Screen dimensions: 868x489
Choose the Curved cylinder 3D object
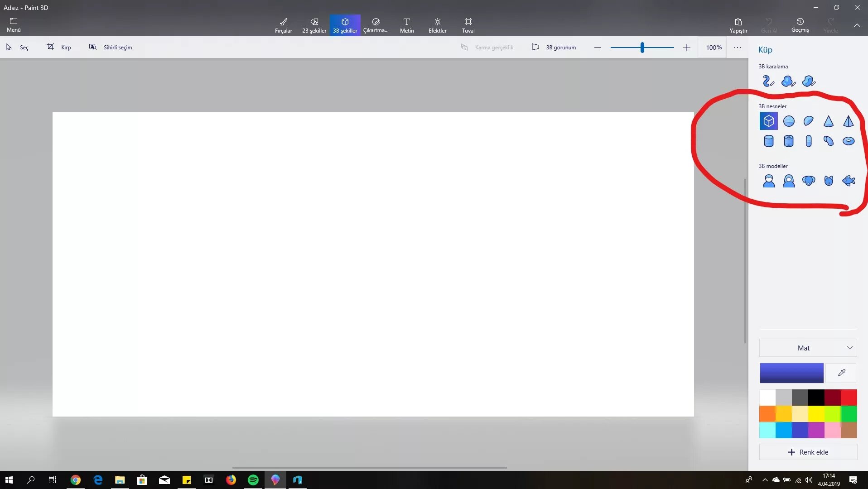click(829, 141)
